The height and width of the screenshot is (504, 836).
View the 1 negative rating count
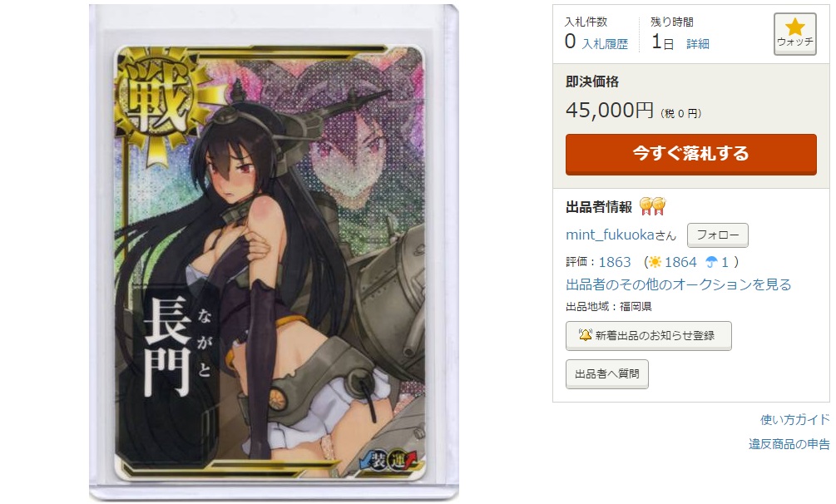pyautogui.click(x=725, y=262)
